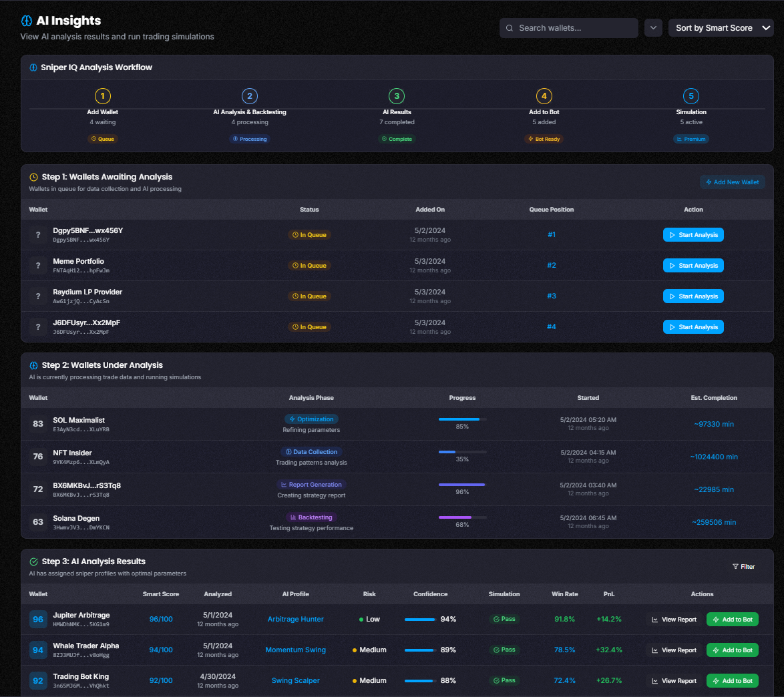Image resolution: width=784 pixels, height=697 pixels.
Task: Open the Filter control in Step 3
Action: click(743, 567)
